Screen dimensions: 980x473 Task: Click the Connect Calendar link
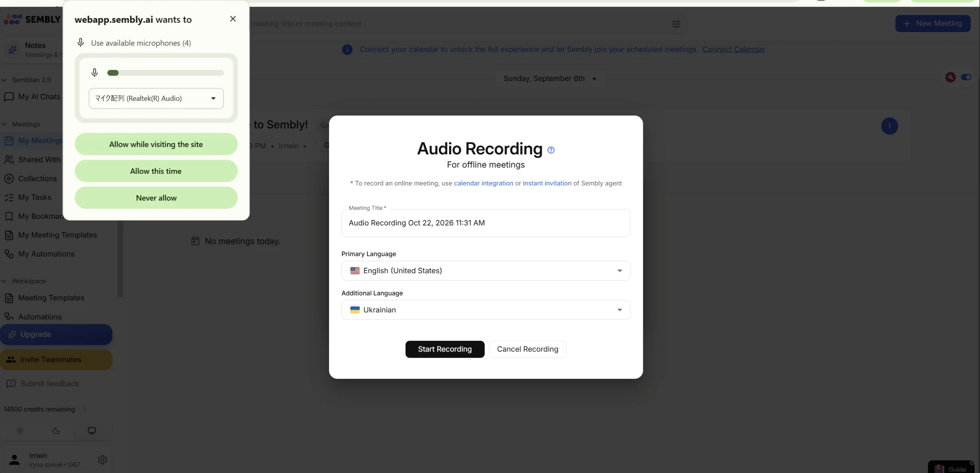tap(733, 49)
